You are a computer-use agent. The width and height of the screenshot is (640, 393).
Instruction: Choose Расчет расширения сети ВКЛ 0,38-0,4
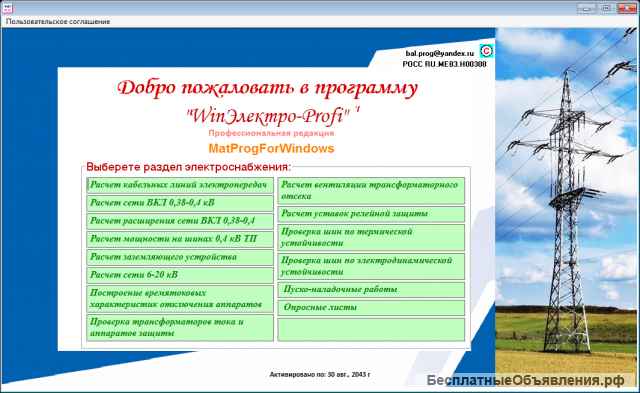coord(180,221)
